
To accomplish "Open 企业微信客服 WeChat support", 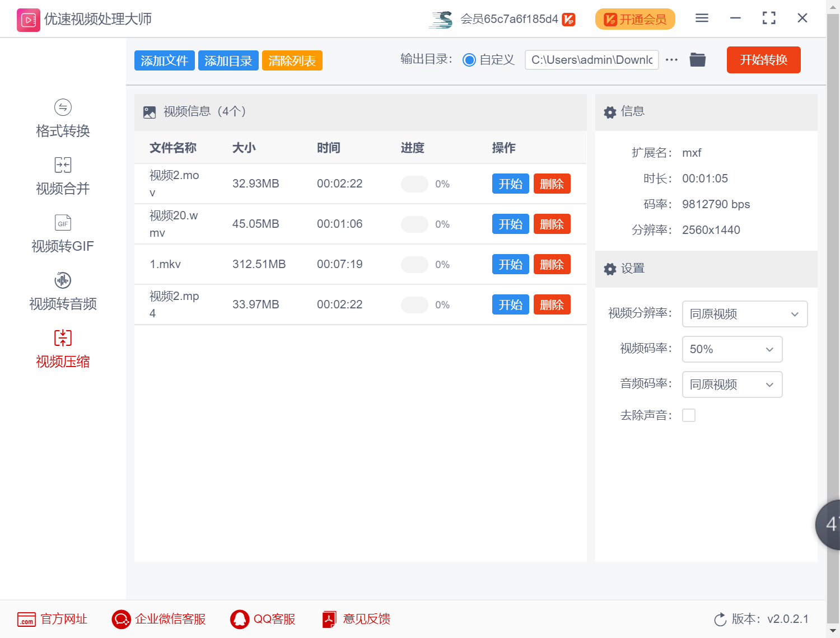I will point(120,619).
